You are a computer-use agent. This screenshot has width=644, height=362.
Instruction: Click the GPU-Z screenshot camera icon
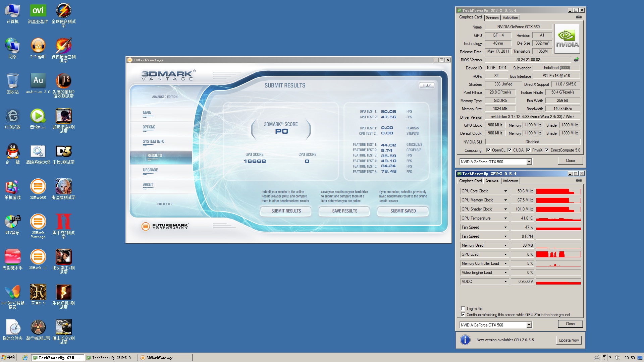pos(579,17)
